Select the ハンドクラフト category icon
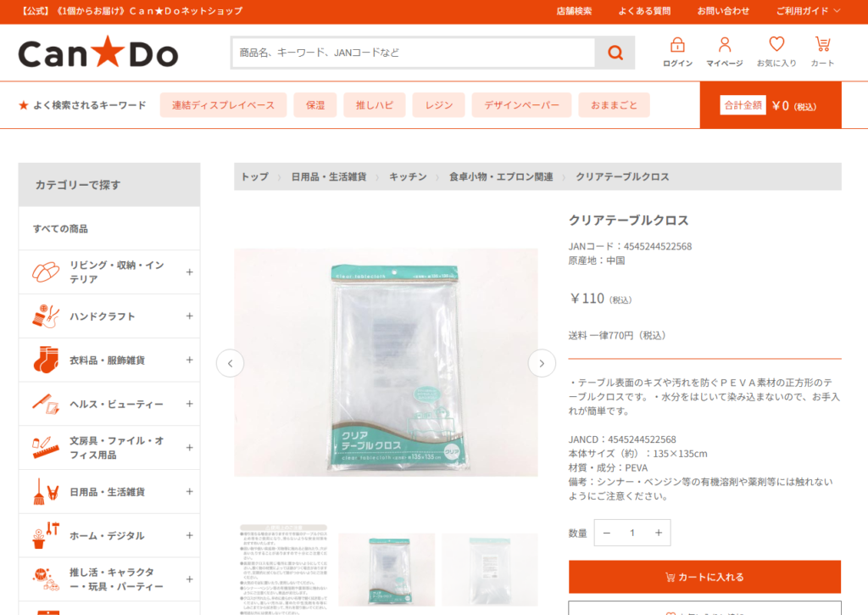This screenshot has height=615, width=868. click(46, 316)
